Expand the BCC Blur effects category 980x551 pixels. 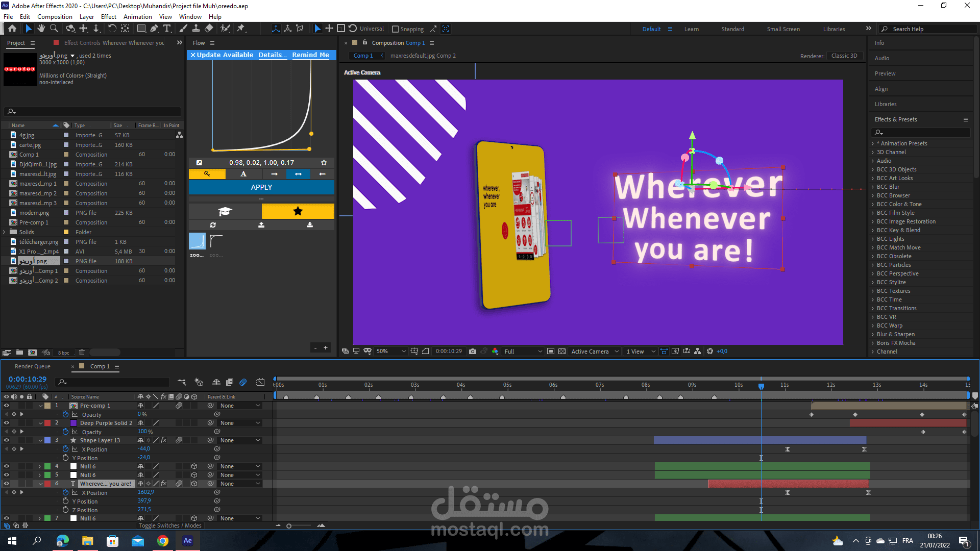click(x=873, y=187)
